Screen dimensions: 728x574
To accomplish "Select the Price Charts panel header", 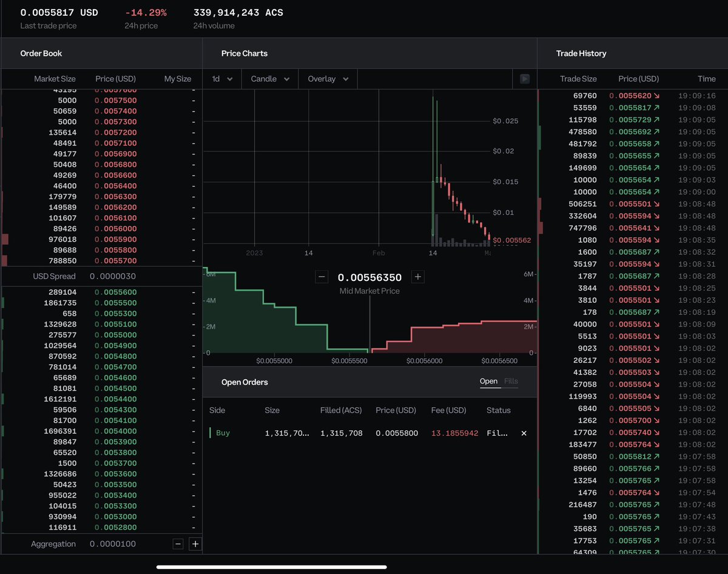I will point(244,53).
